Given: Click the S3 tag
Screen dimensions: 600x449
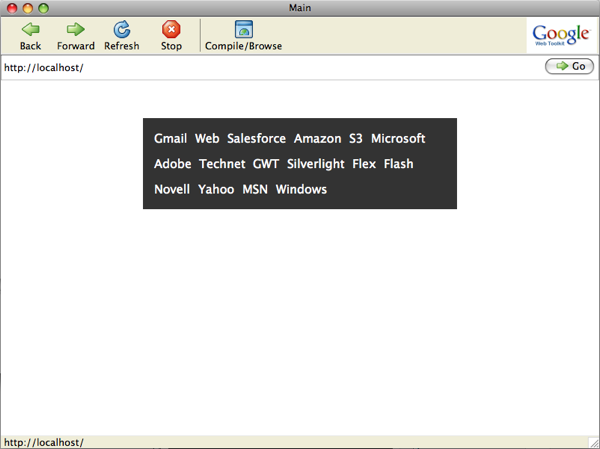Looking at the screenshot, I should [355, 139].
